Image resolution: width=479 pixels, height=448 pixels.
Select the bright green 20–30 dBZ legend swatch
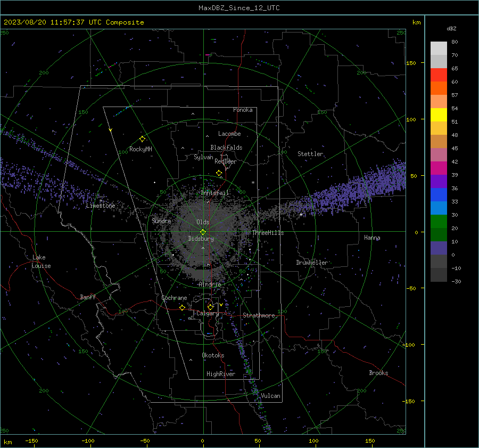pyautogui.click(x=439, y=222)
